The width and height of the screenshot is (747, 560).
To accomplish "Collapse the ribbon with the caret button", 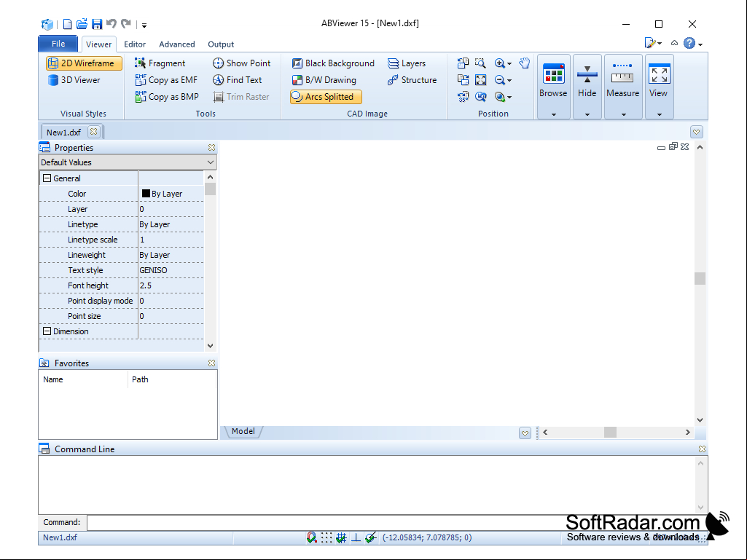I will click(x=674, y=44).
